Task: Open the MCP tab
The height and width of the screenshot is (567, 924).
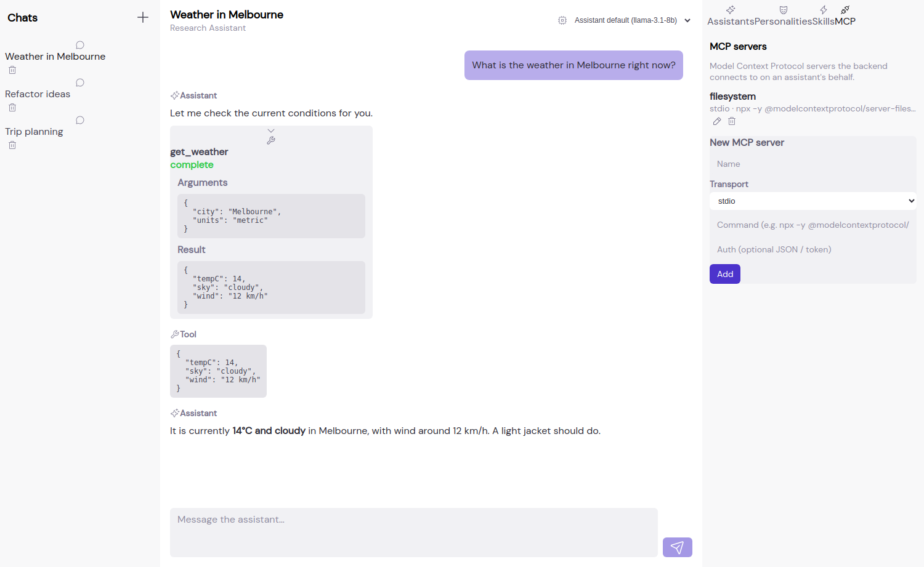Action: [x=845, y=15]
